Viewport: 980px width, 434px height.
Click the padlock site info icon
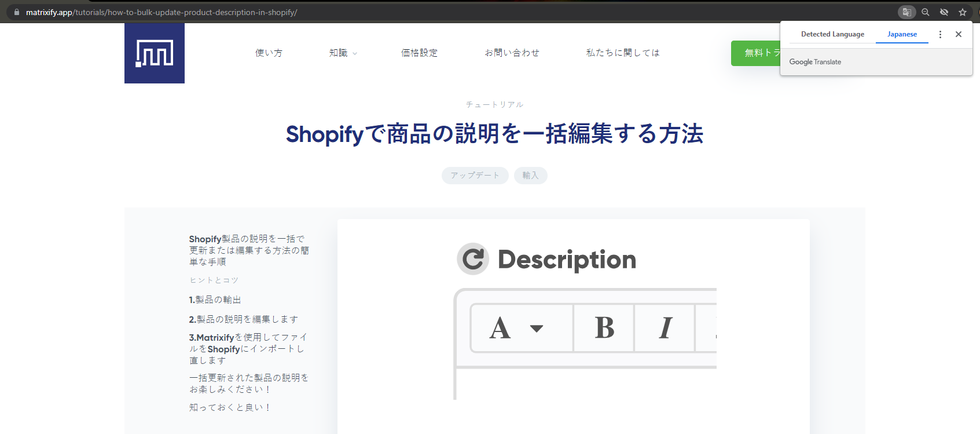17,12
